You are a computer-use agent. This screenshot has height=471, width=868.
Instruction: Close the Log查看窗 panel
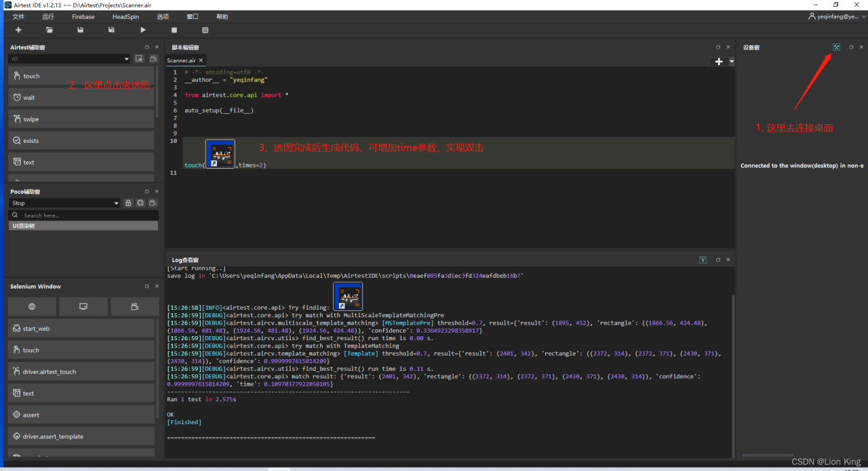(x=728, y=260)
